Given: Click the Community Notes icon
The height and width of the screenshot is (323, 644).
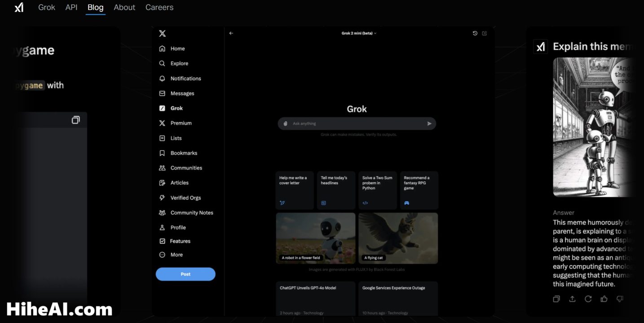Looking at the screenshot, I should tap(162, 213).
